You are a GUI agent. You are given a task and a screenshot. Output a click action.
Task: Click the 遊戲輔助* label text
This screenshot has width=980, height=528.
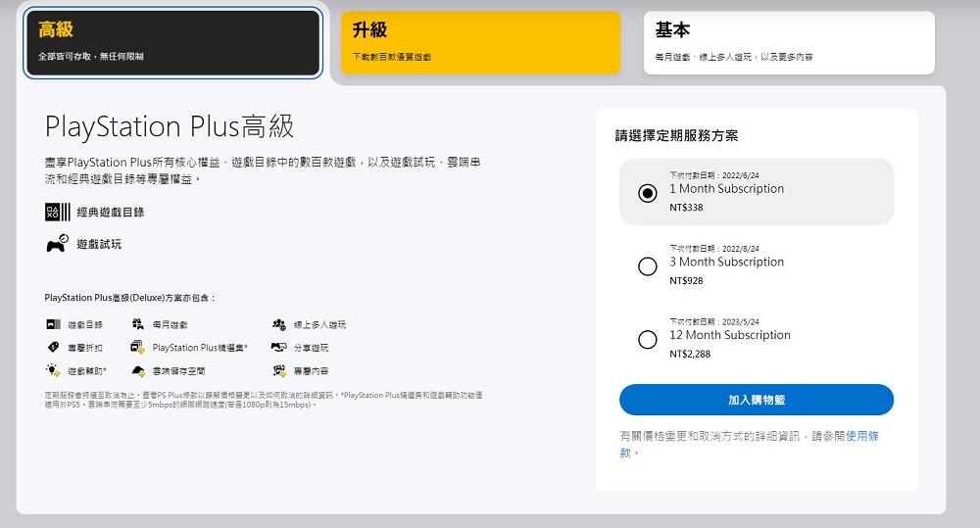87,371
